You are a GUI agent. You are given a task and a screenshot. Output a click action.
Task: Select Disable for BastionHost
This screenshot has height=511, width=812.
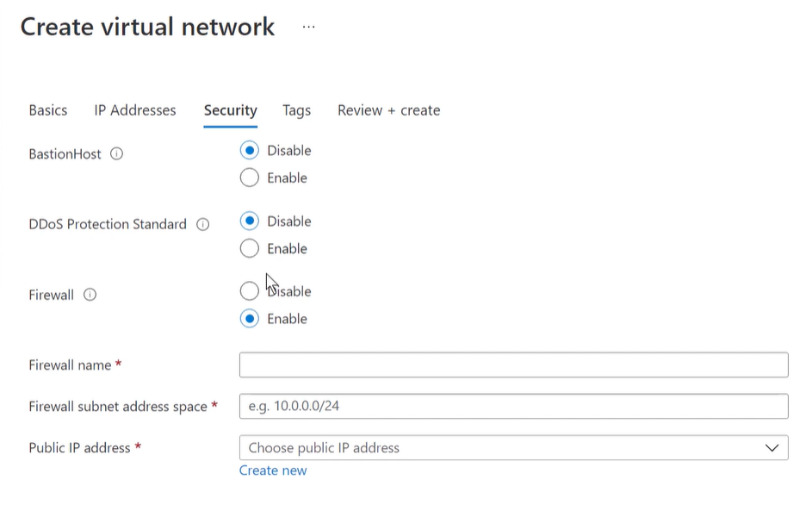click(249, 150)
